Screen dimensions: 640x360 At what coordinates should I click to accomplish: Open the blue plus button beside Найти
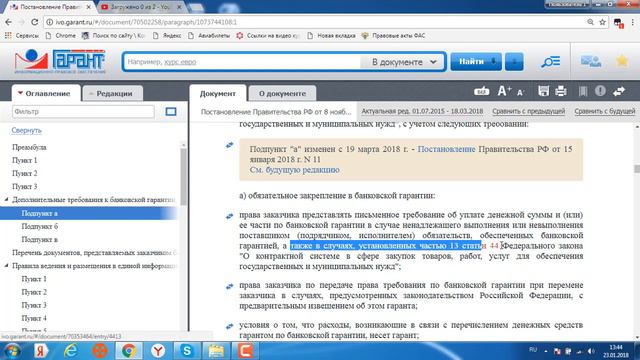coord(514,62)
